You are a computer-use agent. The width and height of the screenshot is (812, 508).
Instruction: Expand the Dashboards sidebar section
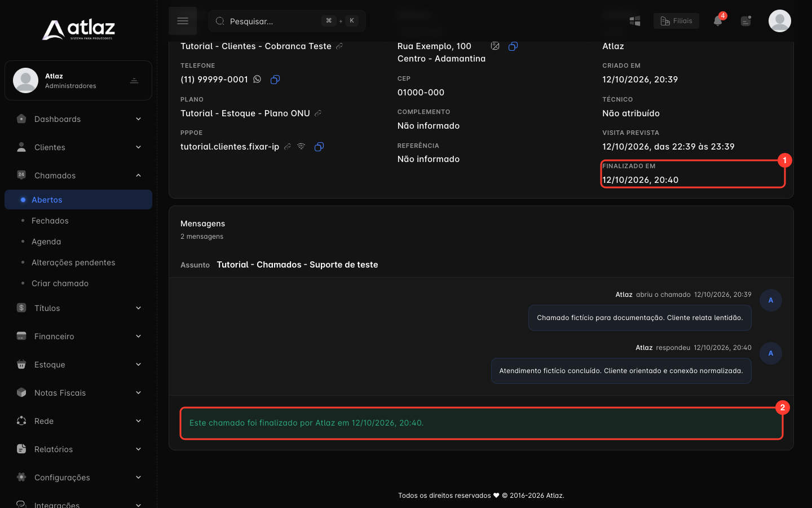(78, 119)
